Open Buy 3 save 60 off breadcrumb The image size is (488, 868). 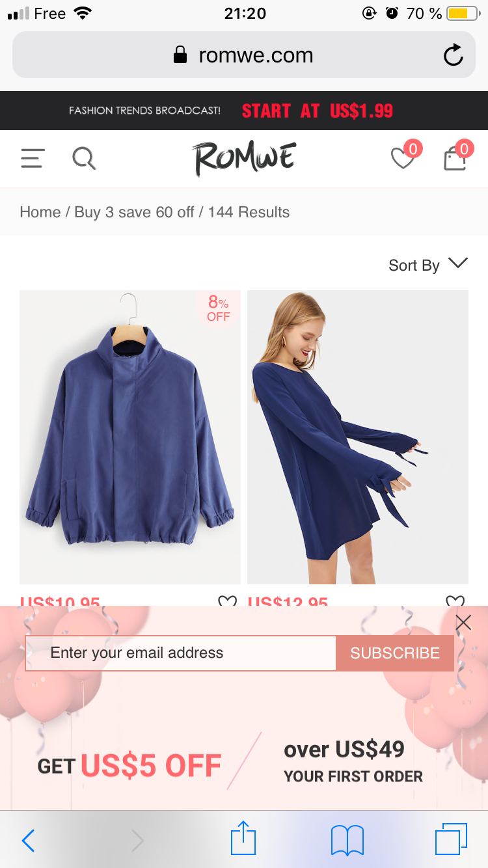coord(134,212)
